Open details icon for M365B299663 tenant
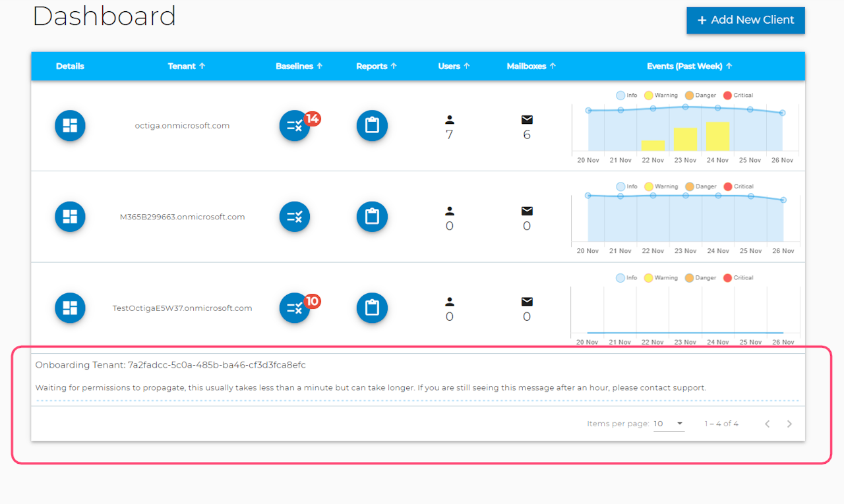Screen dimensions: 844x504 pyautogui.click(x=70, y=217)
